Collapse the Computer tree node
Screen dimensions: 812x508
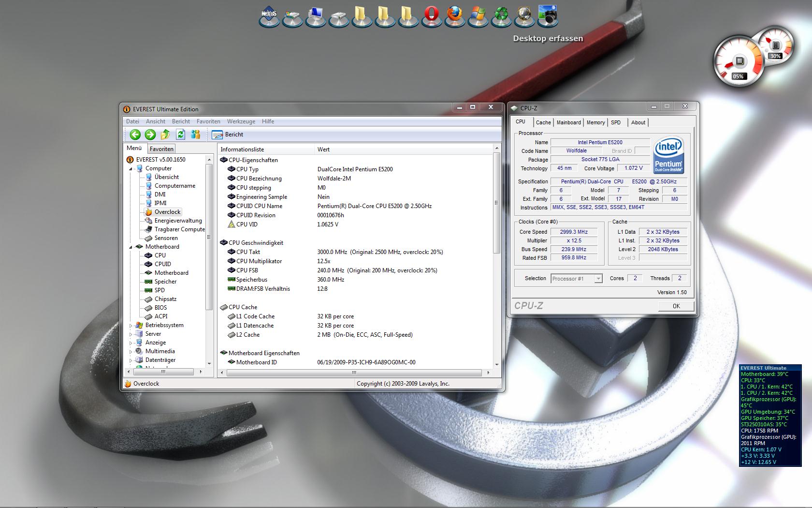coord(130,169)
